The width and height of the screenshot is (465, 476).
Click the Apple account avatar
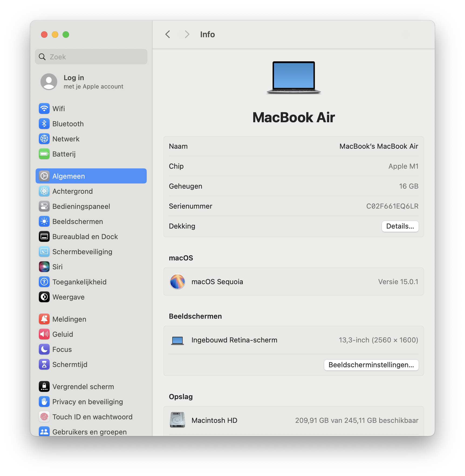(x=49, y=82)
